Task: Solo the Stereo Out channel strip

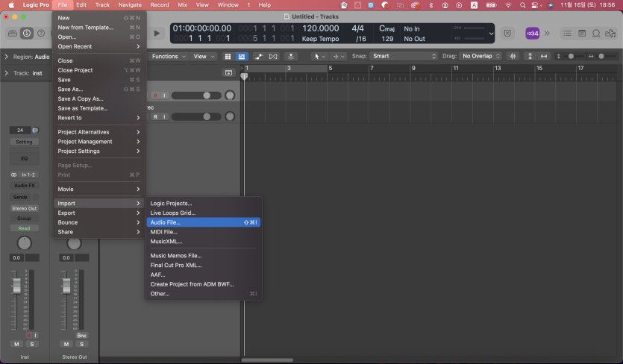Action: (82, 344)
